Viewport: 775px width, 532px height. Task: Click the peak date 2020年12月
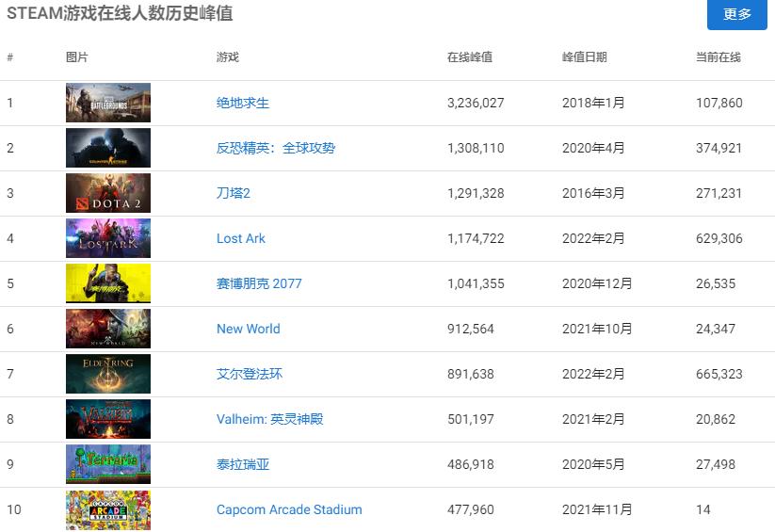pyautogui.click(x=597, y=283)
